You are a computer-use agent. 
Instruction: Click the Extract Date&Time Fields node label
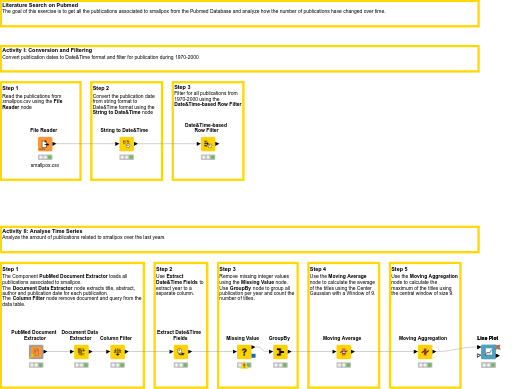point(179,335)
